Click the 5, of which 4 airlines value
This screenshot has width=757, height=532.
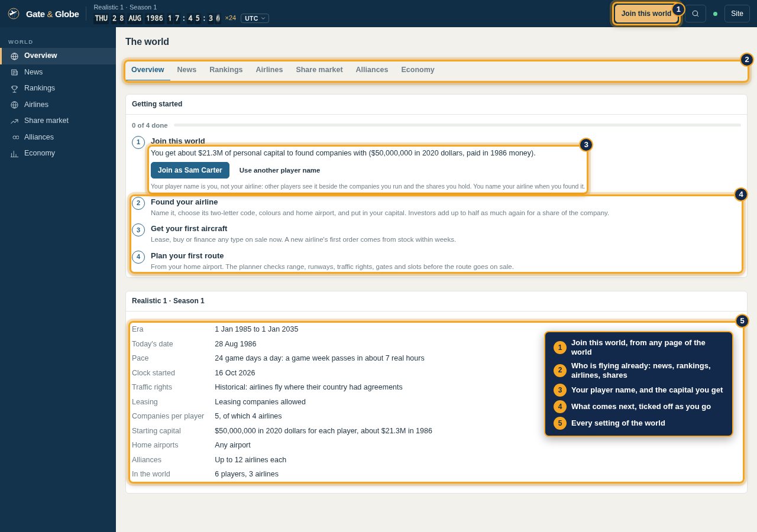(248, 416)
